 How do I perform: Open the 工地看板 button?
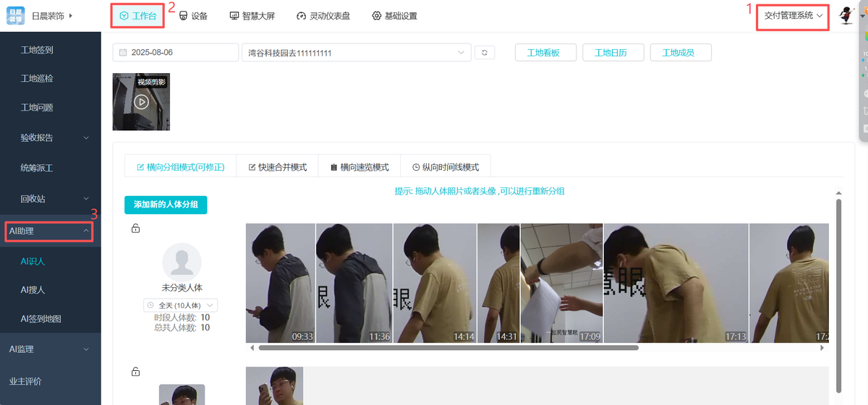tap(546, 53)
